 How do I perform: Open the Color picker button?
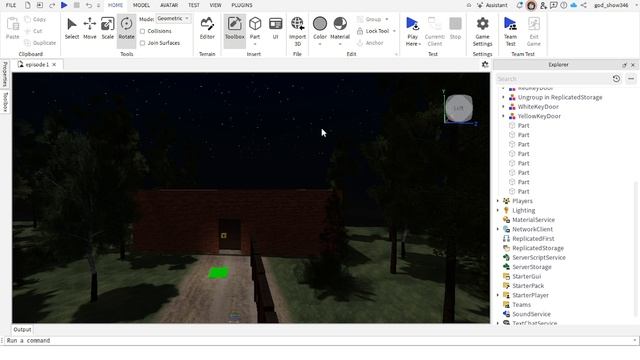tap(320, 28)
